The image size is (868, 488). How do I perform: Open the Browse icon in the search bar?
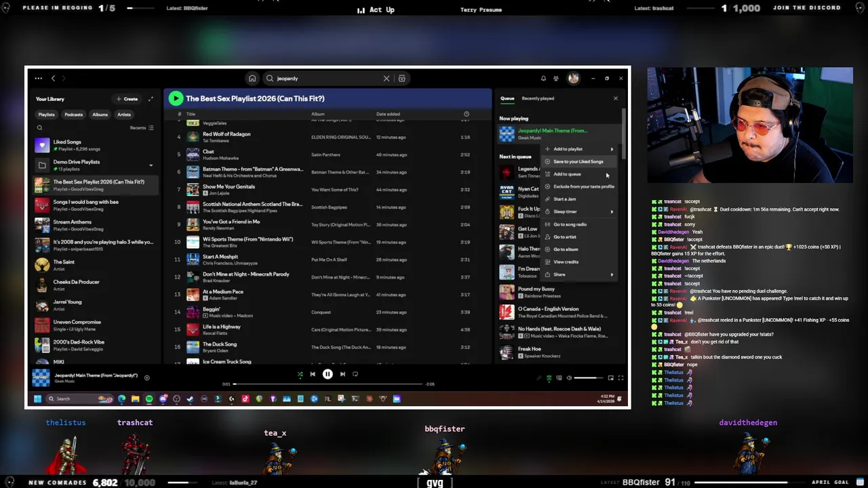(401, 79)
